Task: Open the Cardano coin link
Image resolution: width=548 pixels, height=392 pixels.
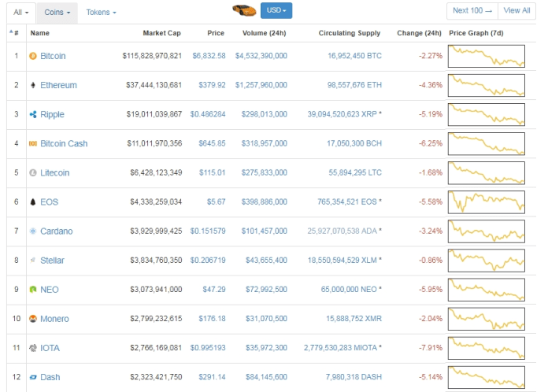Action: click(x=56, y=231)
